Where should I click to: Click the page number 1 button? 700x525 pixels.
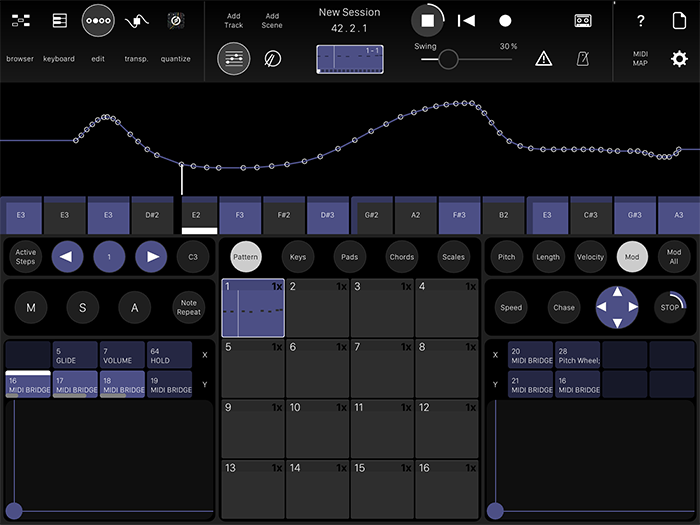tap(109, 257)
